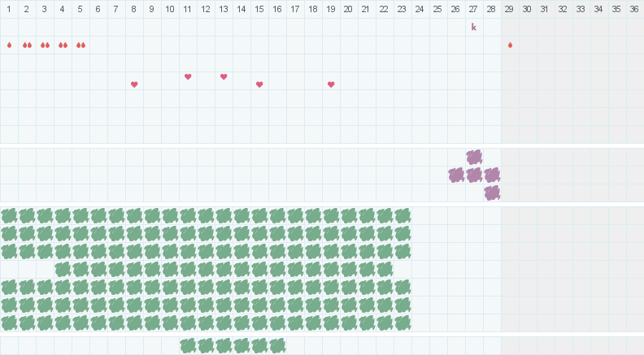Select the heart icon under day 15

259,84
